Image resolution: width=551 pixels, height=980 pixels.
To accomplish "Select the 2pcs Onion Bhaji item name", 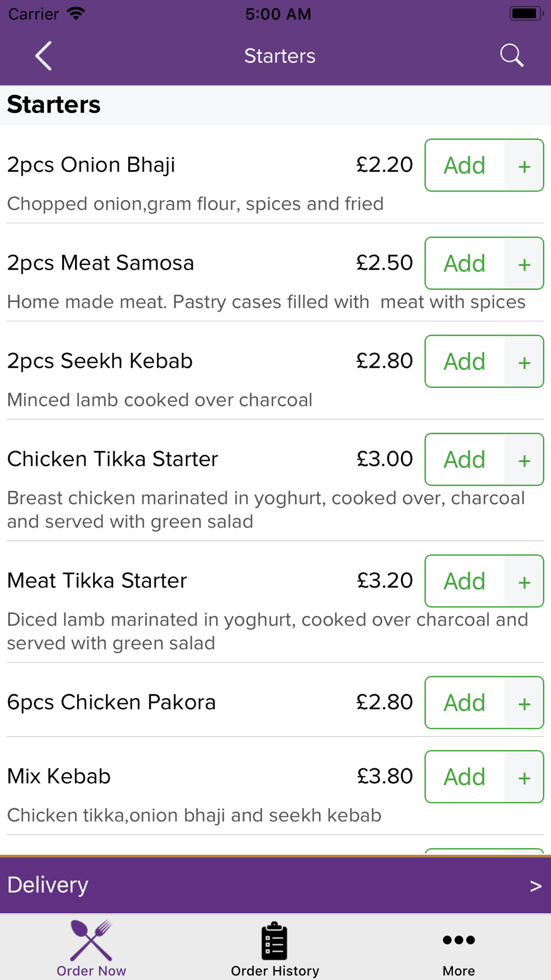I will [x=91, y=165].
